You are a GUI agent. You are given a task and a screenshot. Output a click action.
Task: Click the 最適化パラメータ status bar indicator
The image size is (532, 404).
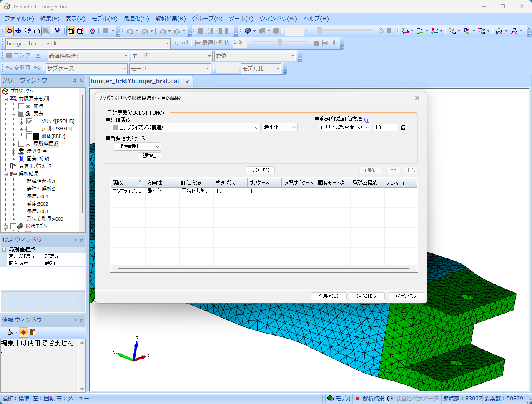(x=413, y=399)
